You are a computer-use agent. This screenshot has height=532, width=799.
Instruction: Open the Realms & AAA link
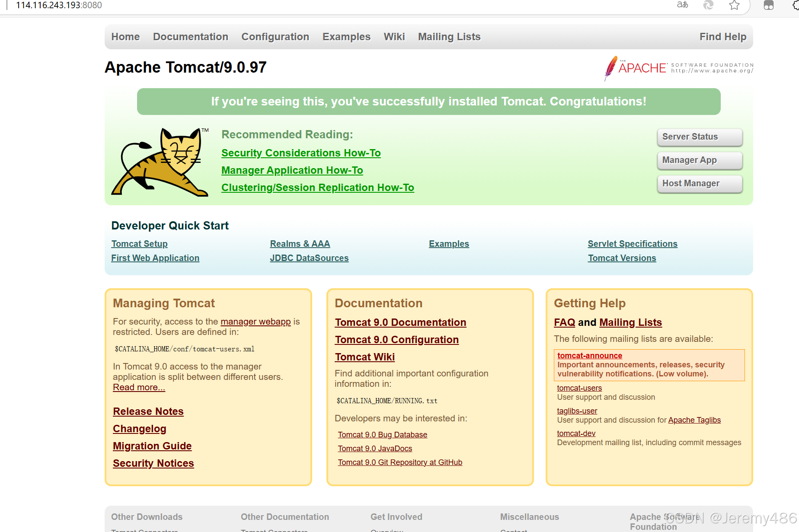[x=300, y=244]
